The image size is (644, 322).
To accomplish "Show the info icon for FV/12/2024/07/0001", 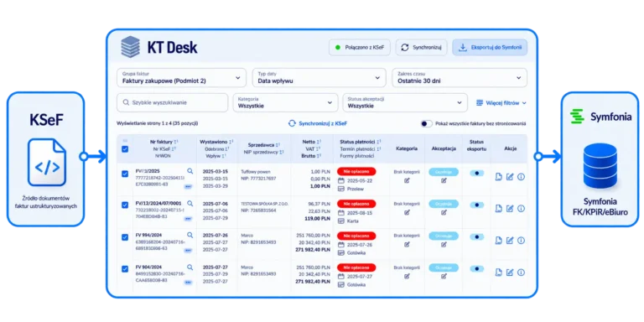I will (522, 209).
